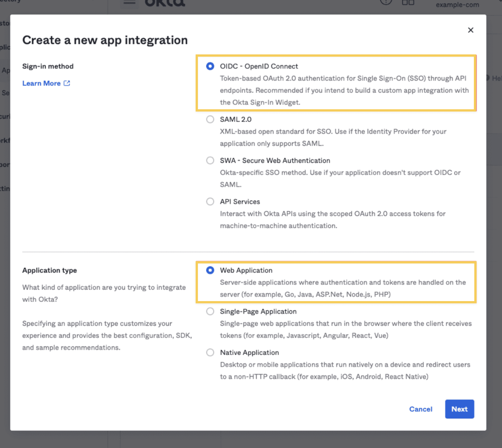Pick the API Services sign-in method
Image resolution: width=502 pixels, height=448 pixels.
pyautogui.click(x=210, y=202)
